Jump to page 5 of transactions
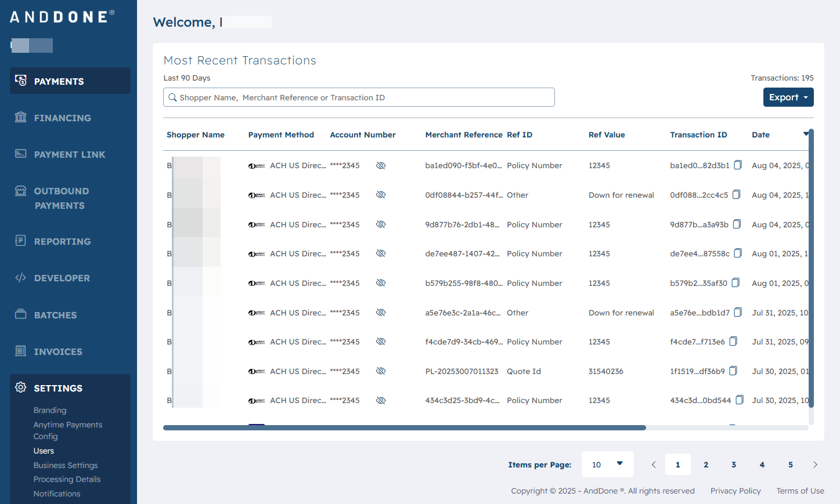The height and width of the screenshot is (504, 840). [x=791, y=465]
